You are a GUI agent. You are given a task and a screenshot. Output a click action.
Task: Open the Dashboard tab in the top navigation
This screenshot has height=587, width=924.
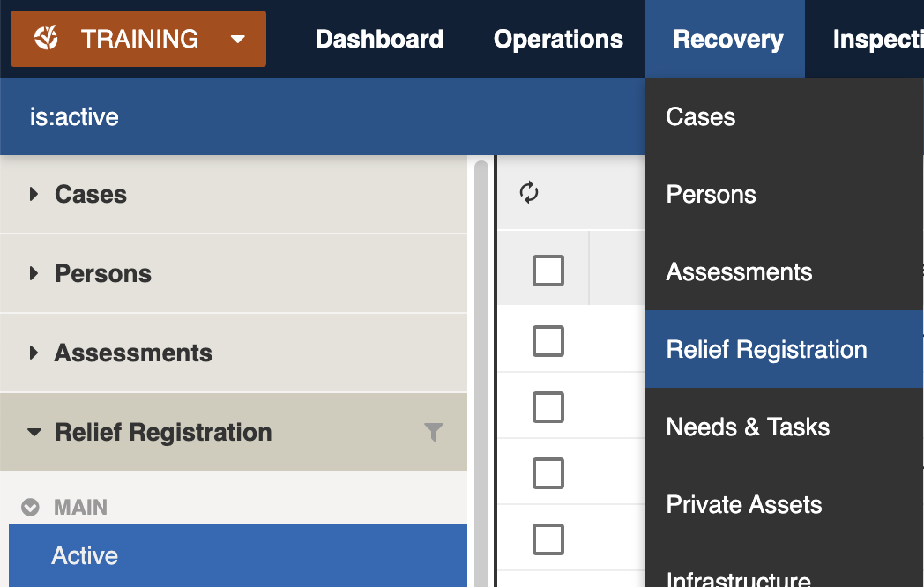pos(379,39)
